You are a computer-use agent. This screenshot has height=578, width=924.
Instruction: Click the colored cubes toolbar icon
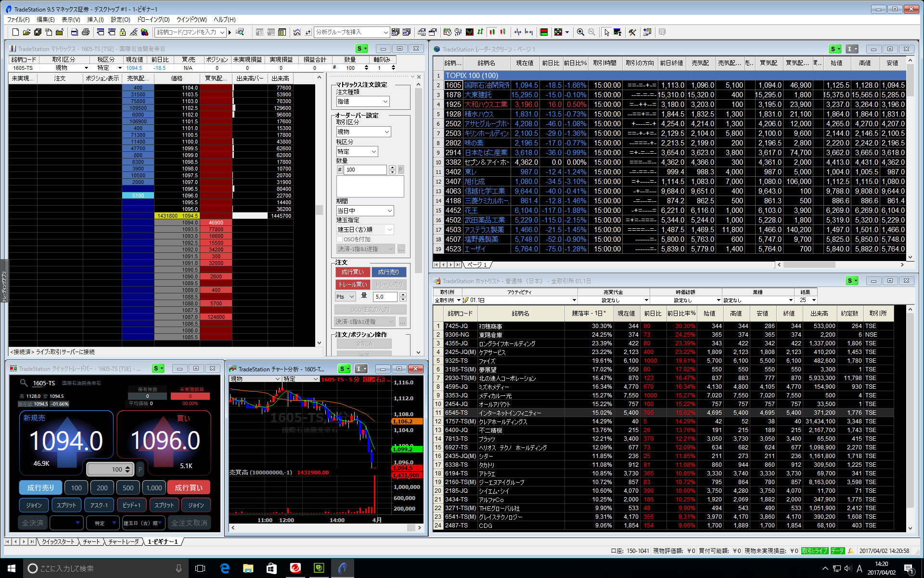point(144,32)
